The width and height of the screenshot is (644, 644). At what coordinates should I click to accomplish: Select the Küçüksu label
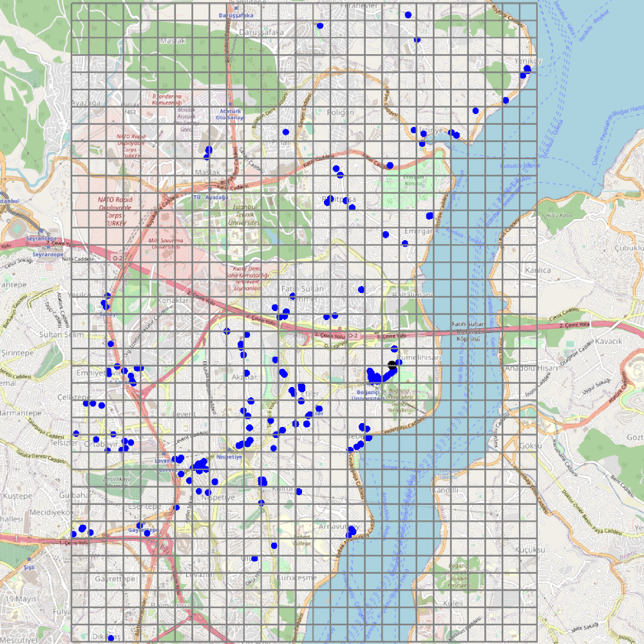pos(530,549)
